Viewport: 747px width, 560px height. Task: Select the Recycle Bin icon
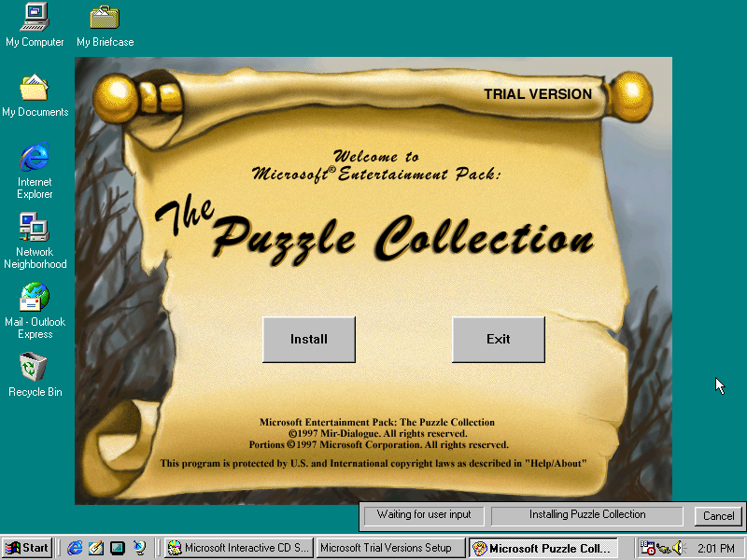point(35,375)
